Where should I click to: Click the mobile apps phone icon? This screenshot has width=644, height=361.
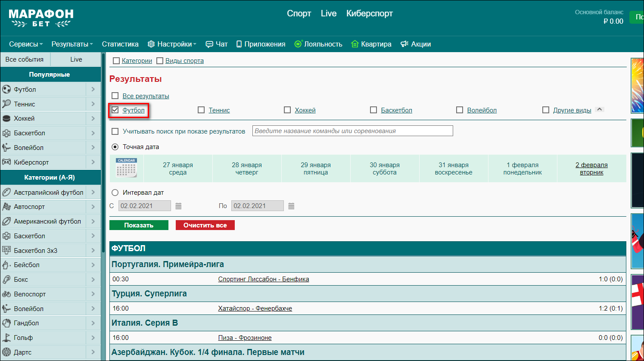click(239, 44)
